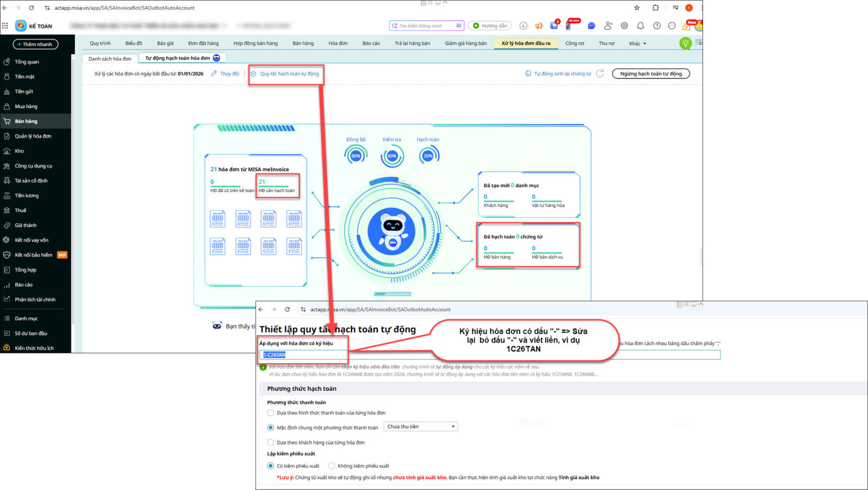The height and width of the screenshot is (490, 868).
Task: Click the invoice symbol field containing 1-C26TAN
Action: [304, 355]
